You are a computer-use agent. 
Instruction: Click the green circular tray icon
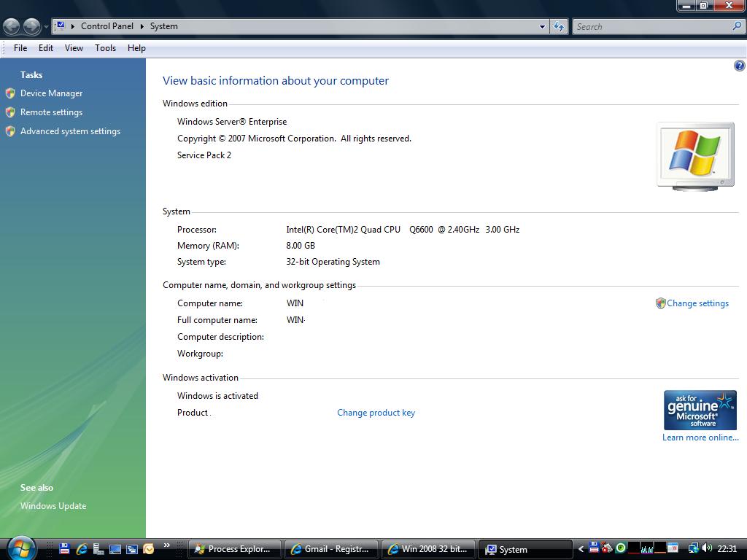click(x=621, y=548)
